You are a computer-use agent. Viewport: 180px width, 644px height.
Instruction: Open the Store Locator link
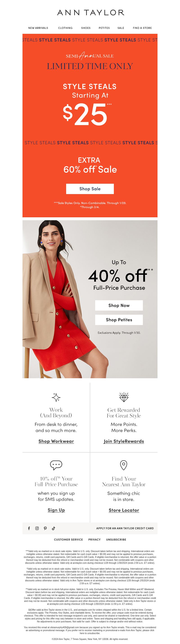click(124, 510)
